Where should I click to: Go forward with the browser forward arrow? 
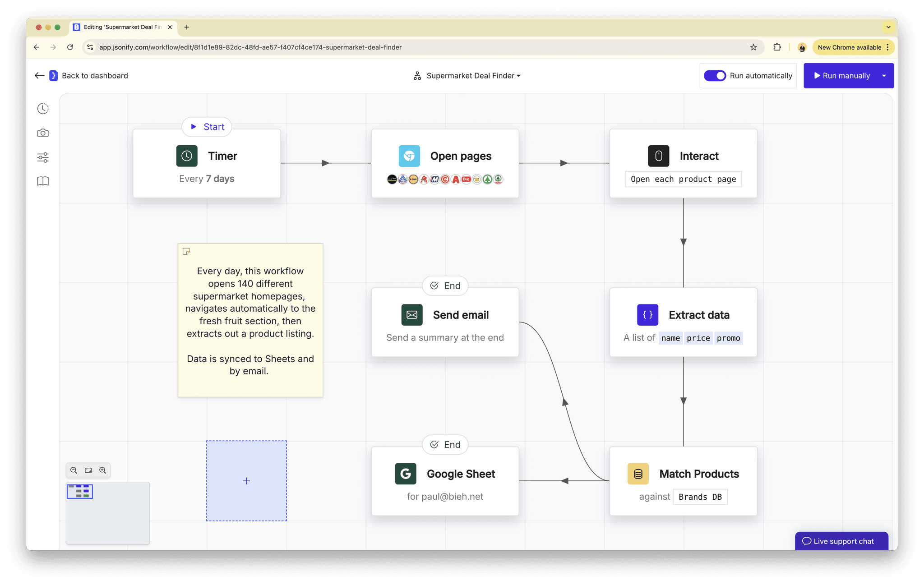tap(53, 47)
